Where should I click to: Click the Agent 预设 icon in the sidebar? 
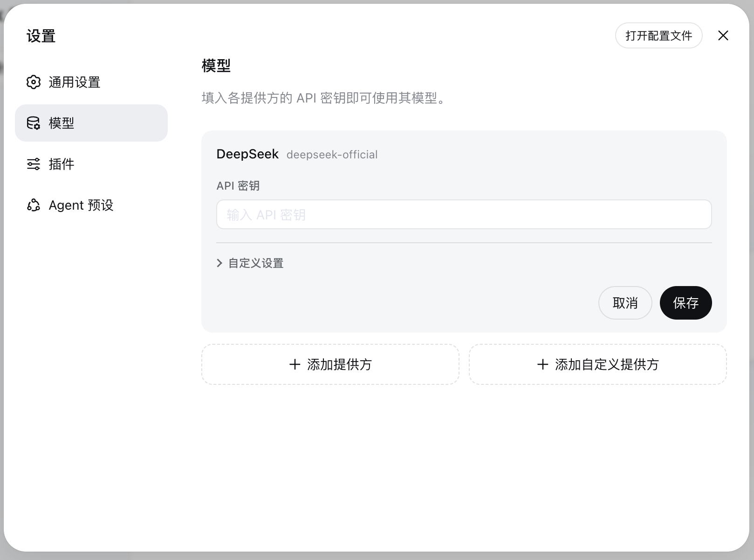[34, 205]
